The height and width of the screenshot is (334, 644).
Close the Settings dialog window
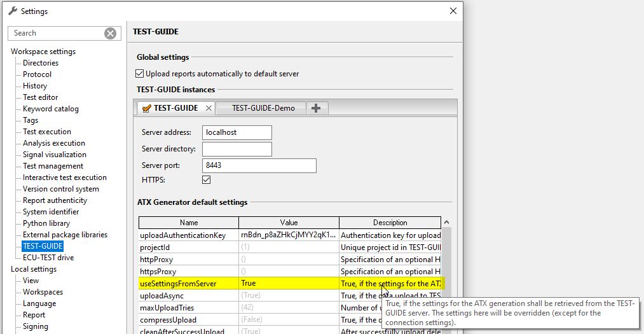tap(453, 11)
